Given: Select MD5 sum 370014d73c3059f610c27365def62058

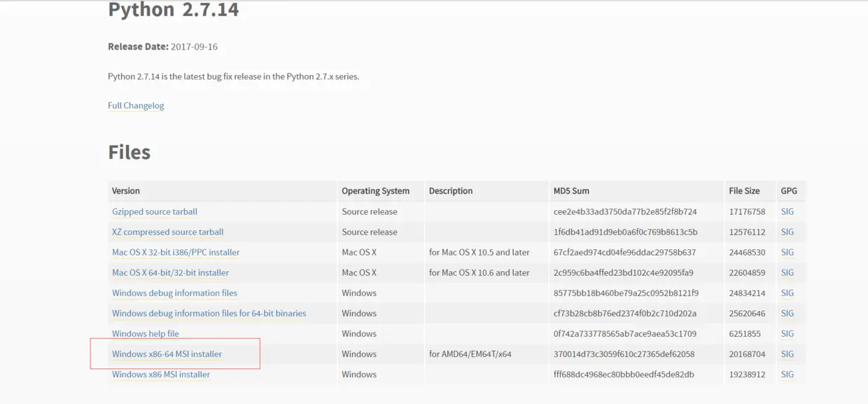Looking at the screenshot, I should pos(624,354).
